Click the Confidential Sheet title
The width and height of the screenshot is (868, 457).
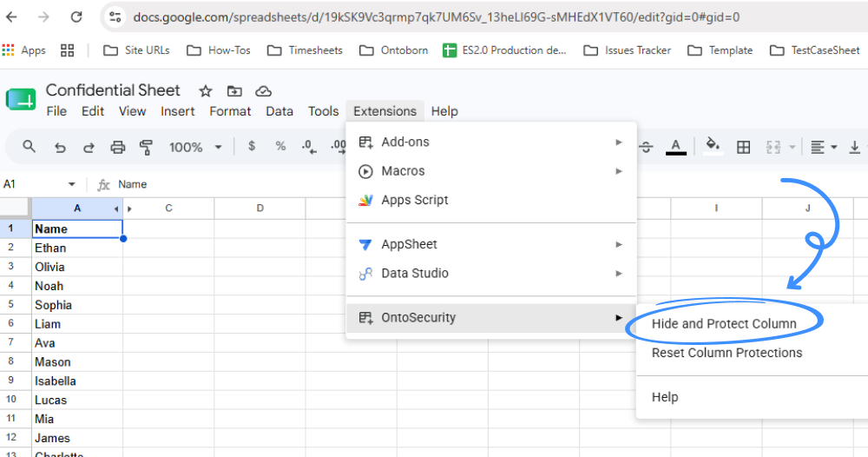tap(113, 90)
